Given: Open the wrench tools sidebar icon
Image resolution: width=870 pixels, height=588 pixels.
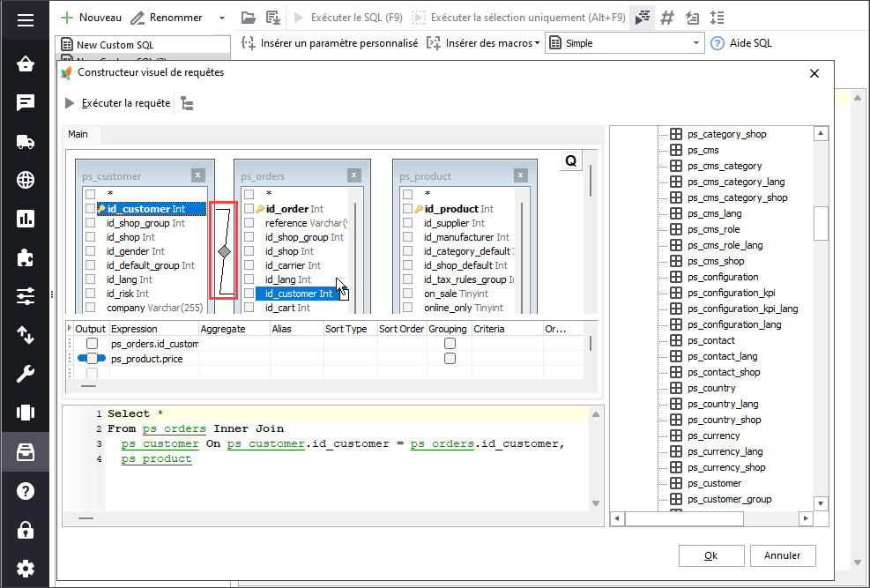Looking at the screenshot, I should [26, 374].
